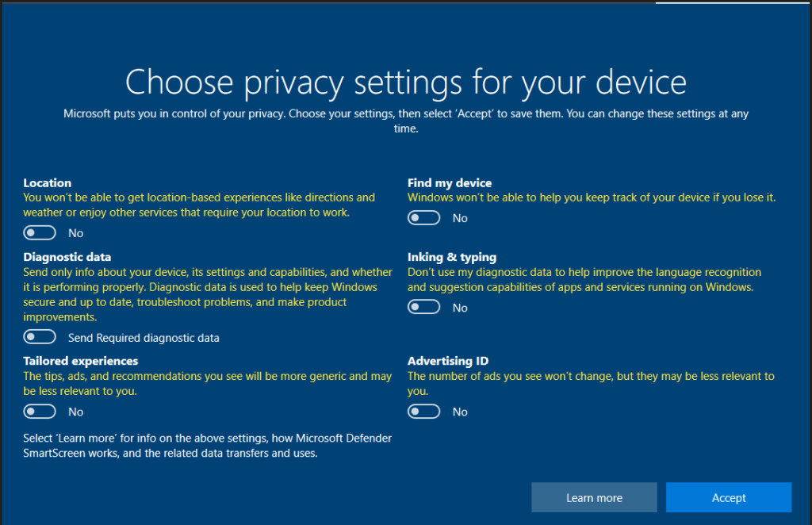
Task: Click the Location heading
Action: [x=47, y=182]
